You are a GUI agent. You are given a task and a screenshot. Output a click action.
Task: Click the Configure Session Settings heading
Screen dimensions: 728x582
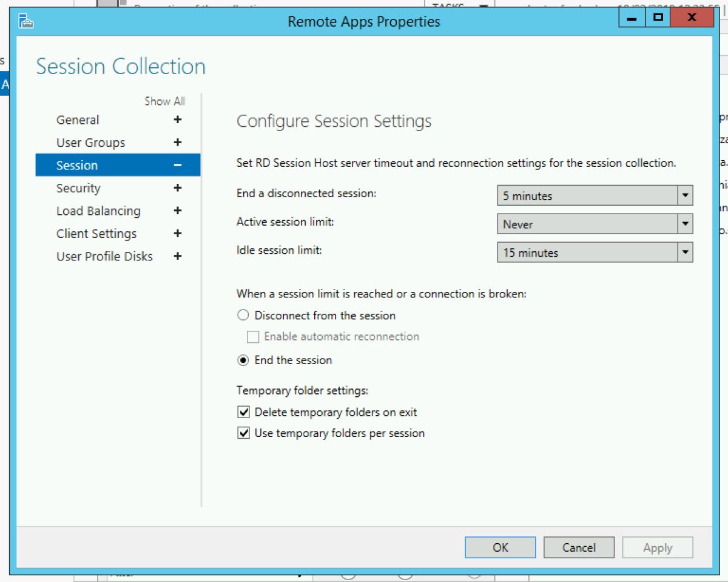334,121
